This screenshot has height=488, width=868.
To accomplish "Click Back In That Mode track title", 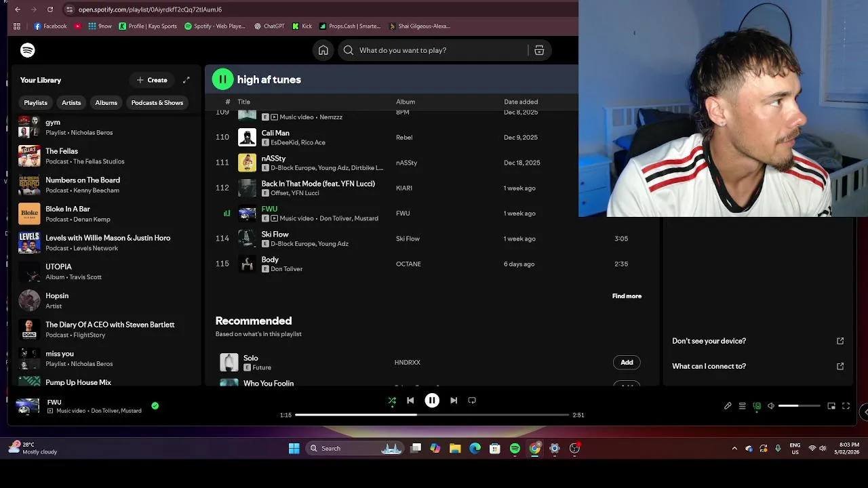I will tap(318, 184).
